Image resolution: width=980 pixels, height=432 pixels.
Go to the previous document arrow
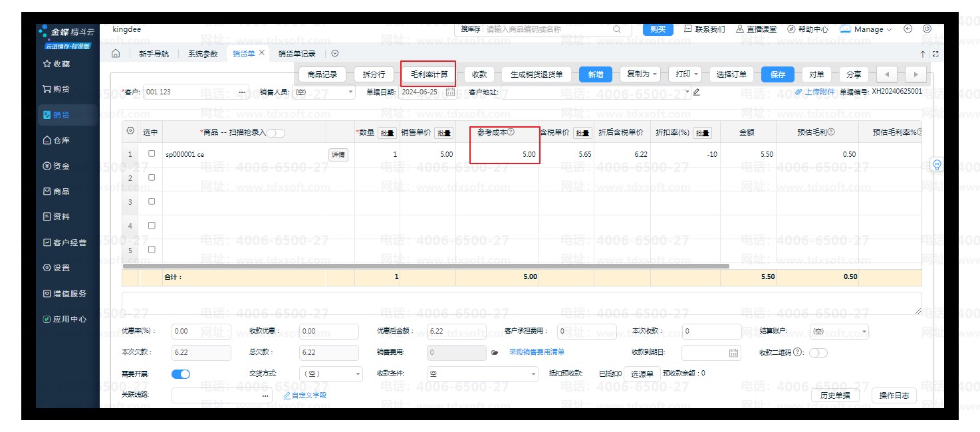[887, 74]
